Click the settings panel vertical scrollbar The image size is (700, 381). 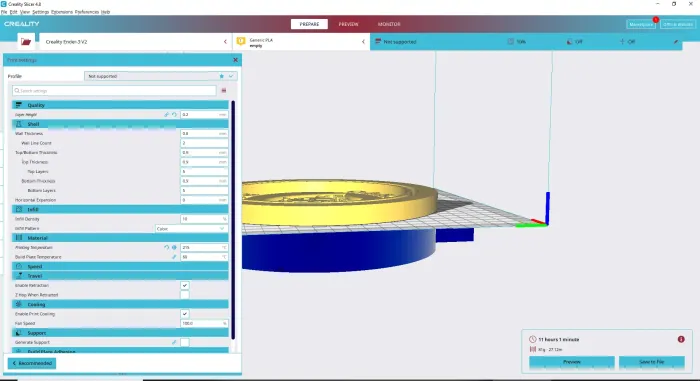tap(233, 220)
